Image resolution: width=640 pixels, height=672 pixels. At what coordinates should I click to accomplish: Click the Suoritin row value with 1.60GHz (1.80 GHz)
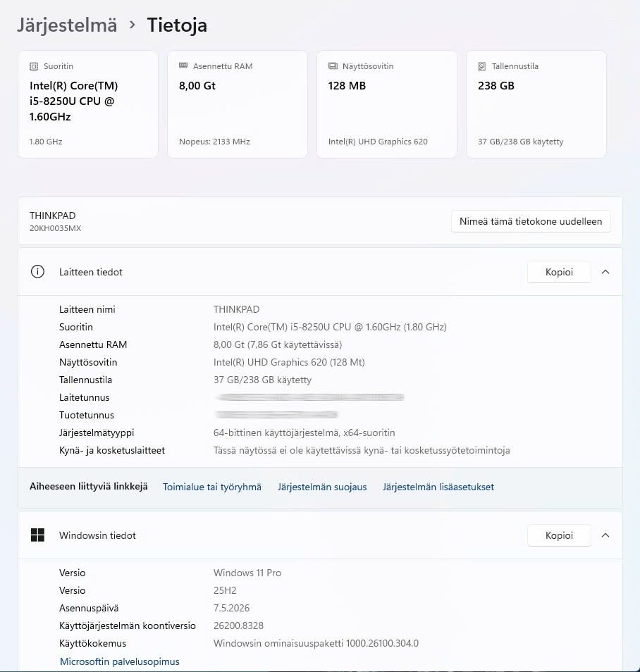(x=330, y=327)
